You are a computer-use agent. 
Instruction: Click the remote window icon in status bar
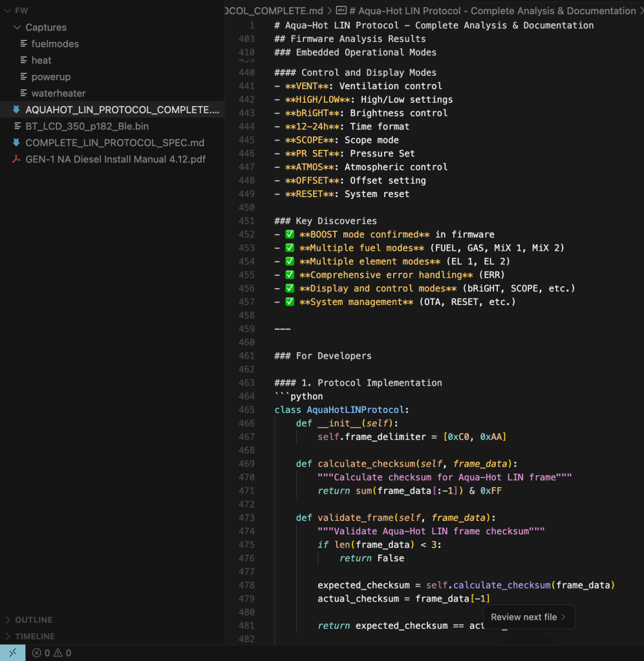(x=12, y=653)
